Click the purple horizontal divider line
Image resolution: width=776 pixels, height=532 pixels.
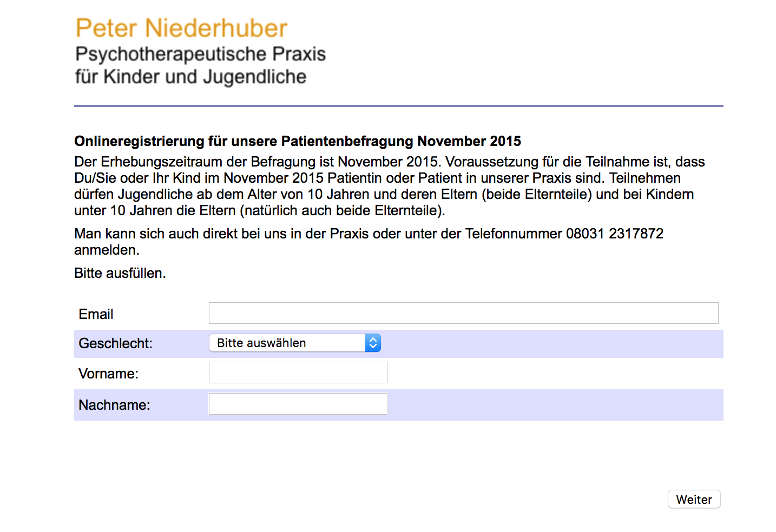coord(398,106)
